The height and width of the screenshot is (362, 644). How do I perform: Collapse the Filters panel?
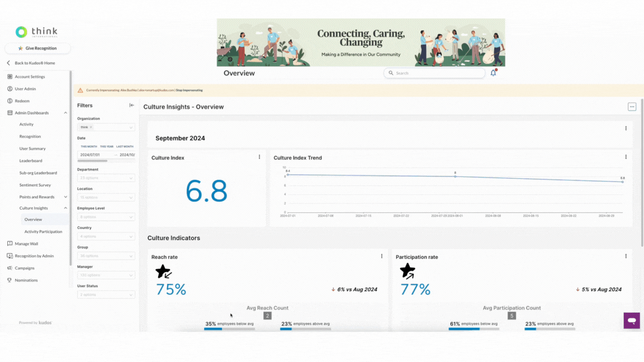click(131, 106)
